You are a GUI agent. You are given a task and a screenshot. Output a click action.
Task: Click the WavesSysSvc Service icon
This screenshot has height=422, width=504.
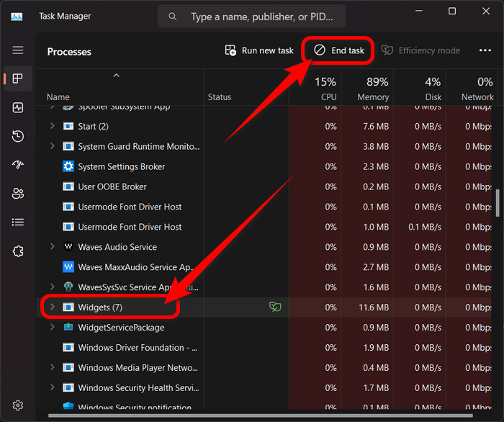click(68, 287)
